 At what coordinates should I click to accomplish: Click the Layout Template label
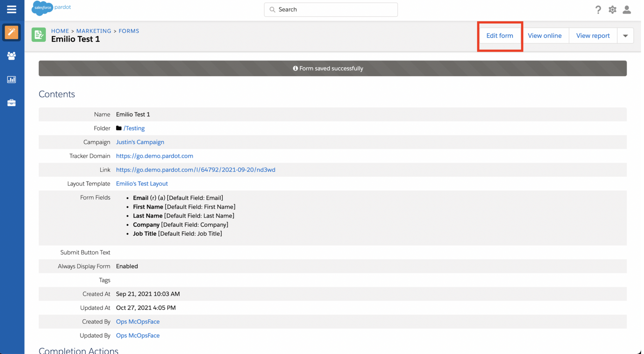click(x=89, y=183)
